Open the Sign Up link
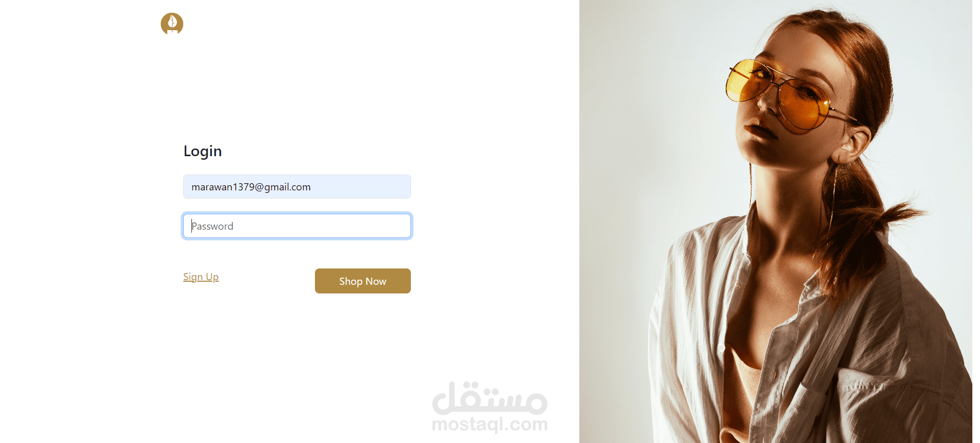Viewport: 980px width, 443px height. 201,277
